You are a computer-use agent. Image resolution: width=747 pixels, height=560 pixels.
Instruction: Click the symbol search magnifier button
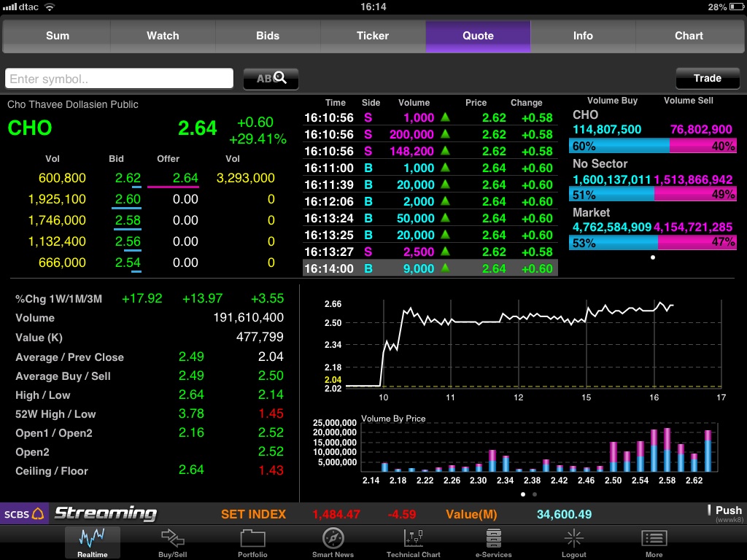(x=271, y=79)
